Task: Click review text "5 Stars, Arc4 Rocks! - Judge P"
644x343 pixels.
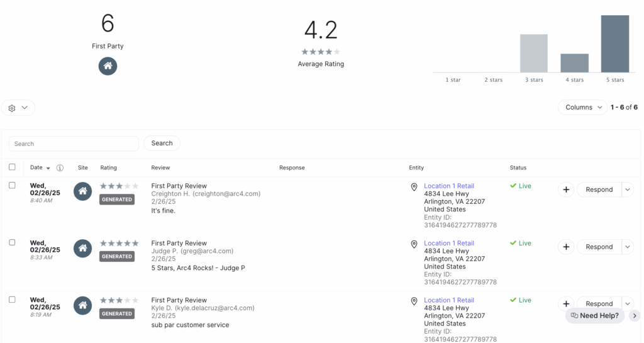Action: coord(198,268)
